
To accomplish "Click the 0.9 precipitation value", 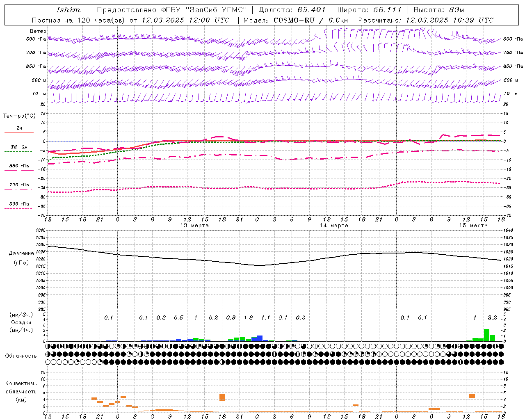I will [x=231, y=318].
